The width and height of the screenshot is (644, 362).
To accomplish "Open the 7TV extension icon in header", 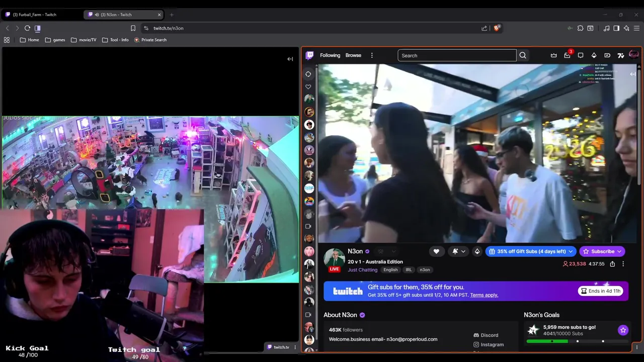I will click(x=620, y=55).
